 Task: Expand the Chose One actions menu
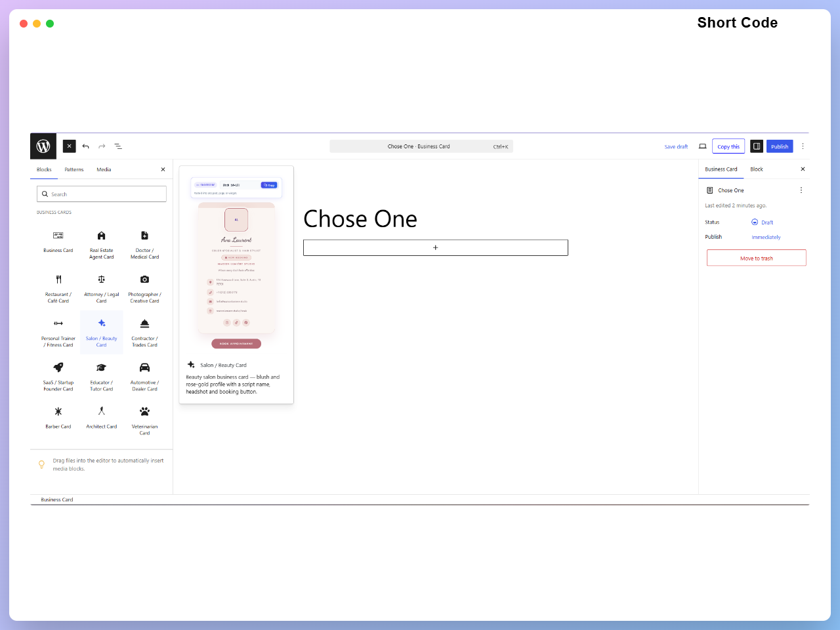point(801,190)
